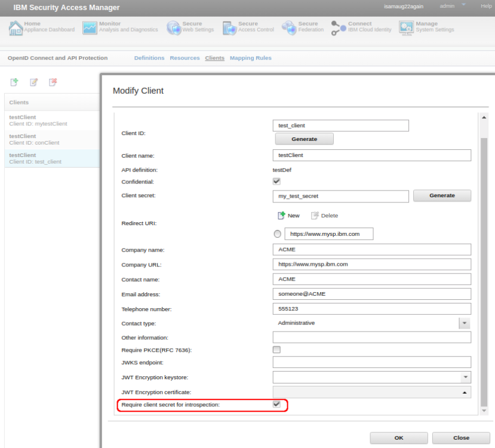
Task: Select the https://www.mysp.ibm.com redirect URI radio
Action: pos(277,234)
